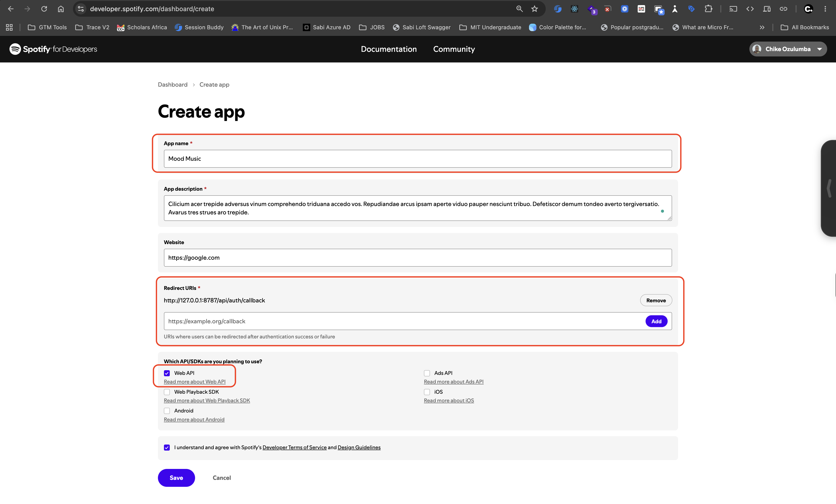
Task: Go back using the browser back arrow
Action: click(x=10, y=9)
